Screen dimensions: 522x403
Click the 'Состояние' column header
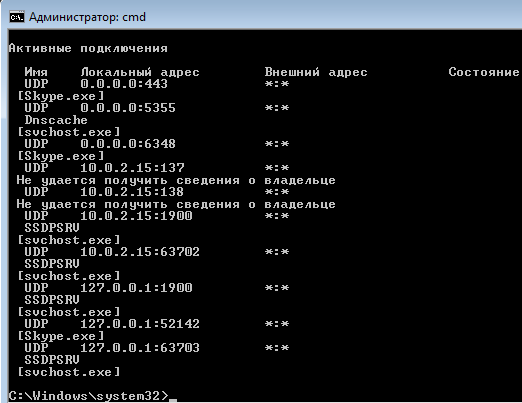(x=484, y=72)
